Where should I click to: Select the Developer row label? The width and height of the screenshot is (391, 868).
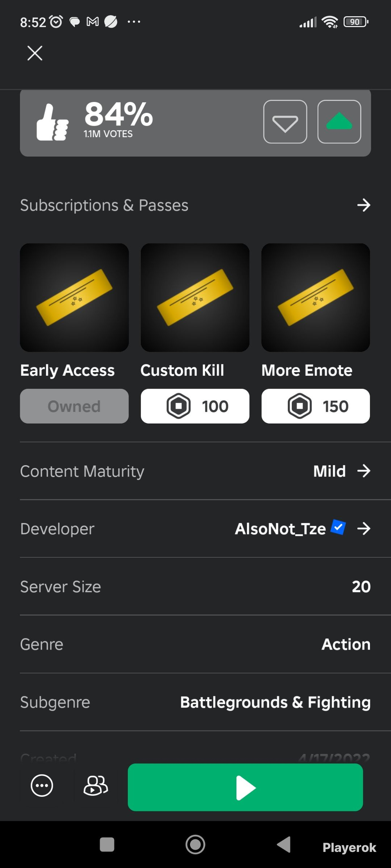coord(57,529)
